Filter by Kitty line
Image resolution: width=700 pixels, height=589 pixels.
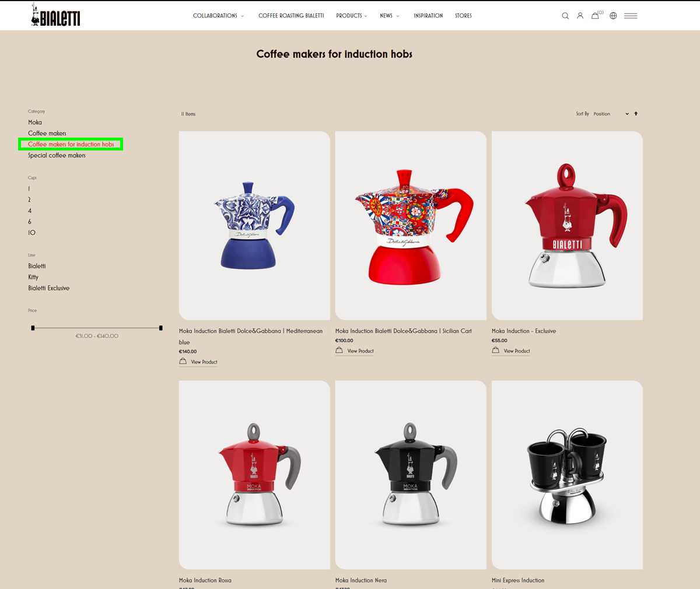point(33,277)
